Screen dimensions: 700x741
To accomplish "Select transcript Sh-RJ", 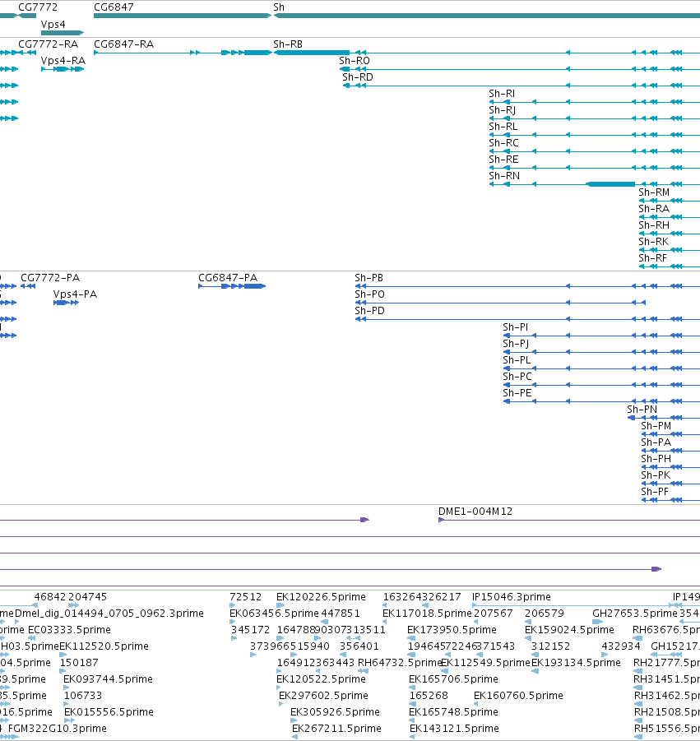I will tap(502, 110).
